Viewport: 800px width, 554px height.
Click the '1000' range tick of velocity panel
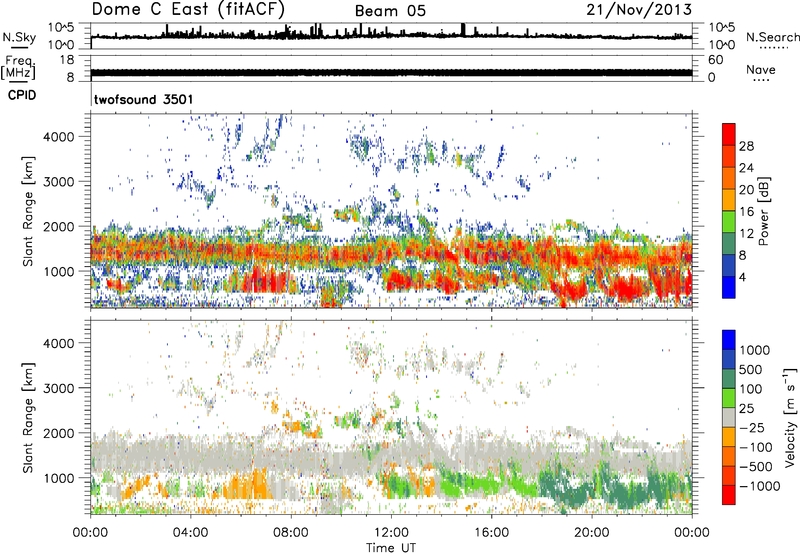59,478
